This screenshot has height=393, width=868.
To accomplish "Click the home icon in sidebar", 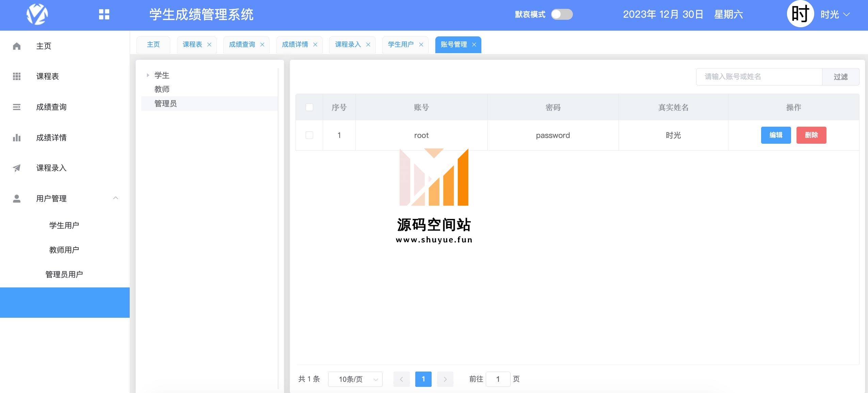I will pos(17,46).
